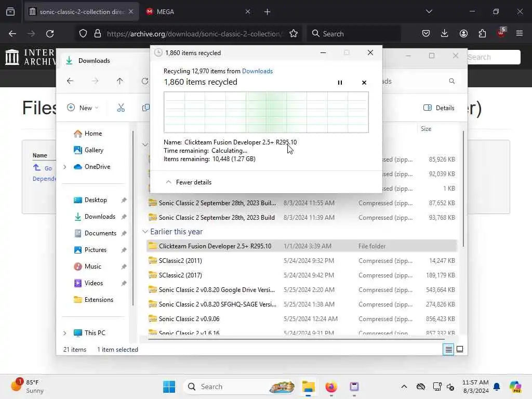The image size is (532, 399).
Task: Open a new Firefox tab
Action: pyautogui.click(x=268, y=12)
